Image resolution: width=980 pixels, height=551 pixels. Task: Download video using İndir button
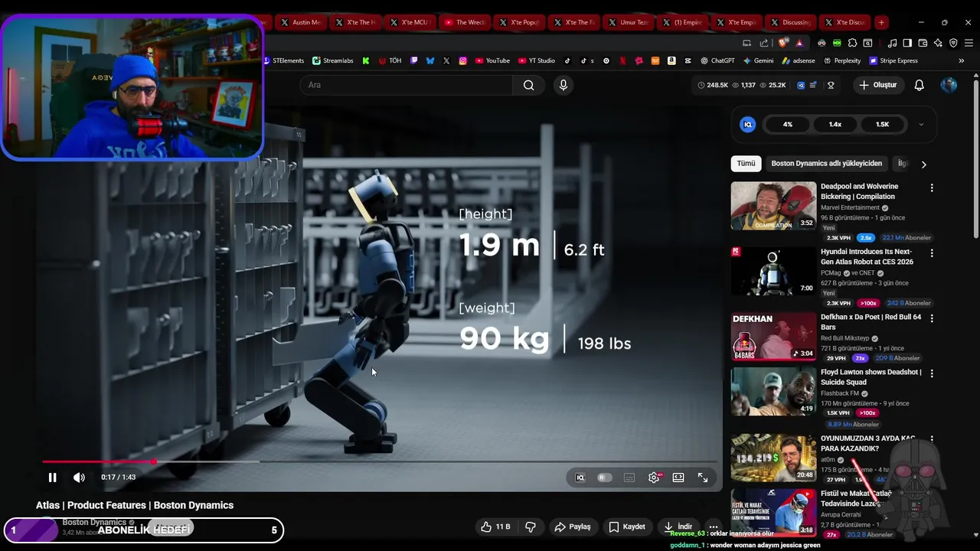point(678,527)
